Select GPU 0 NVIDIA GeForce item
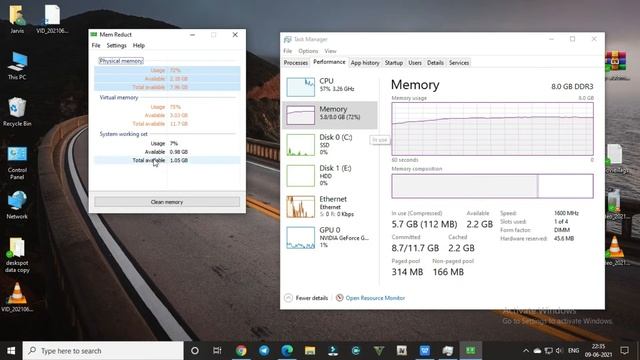 click(x=330, y=238)
